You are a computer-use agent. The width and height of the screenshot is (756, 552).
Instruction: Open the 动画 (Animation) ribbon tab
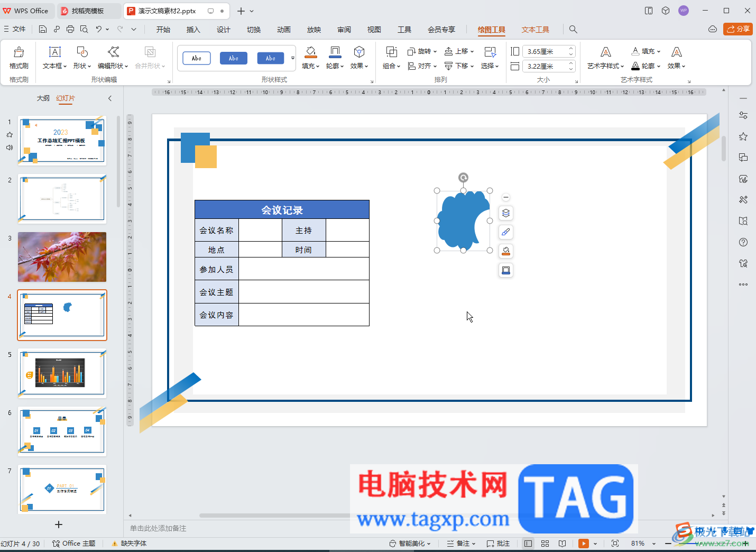[284, 30]
